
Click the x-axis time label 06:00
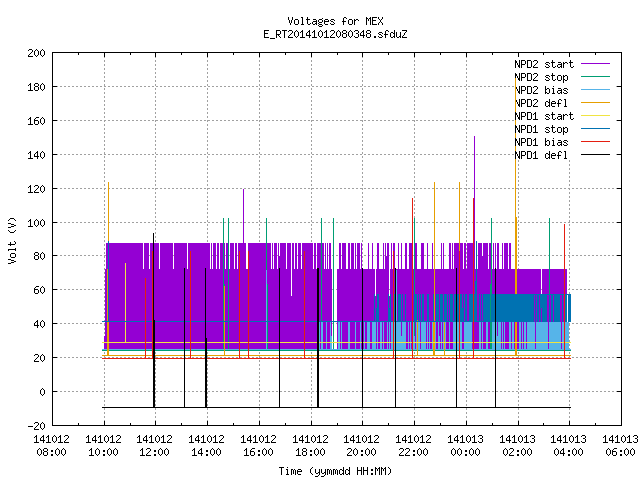[x=620, y=452]
